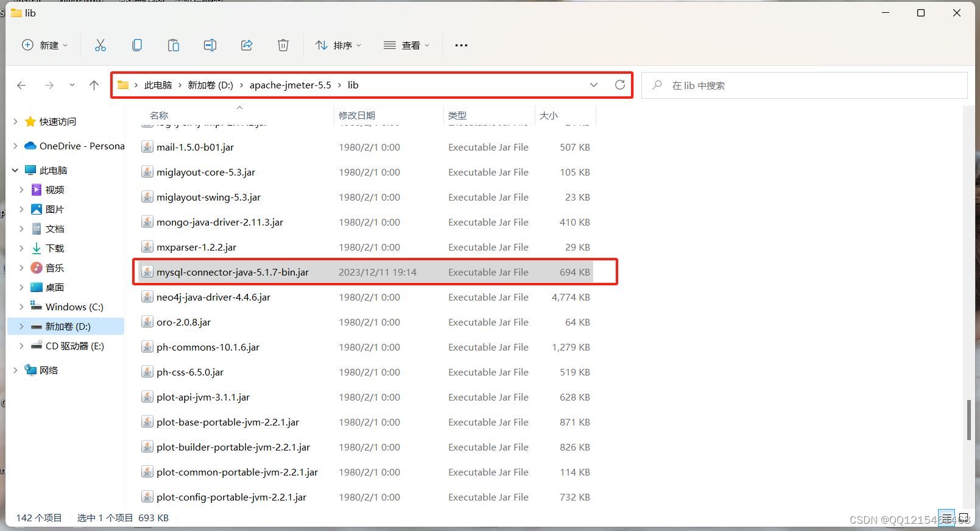Sort by 名称 Name column header

click(x=159, y=115)
